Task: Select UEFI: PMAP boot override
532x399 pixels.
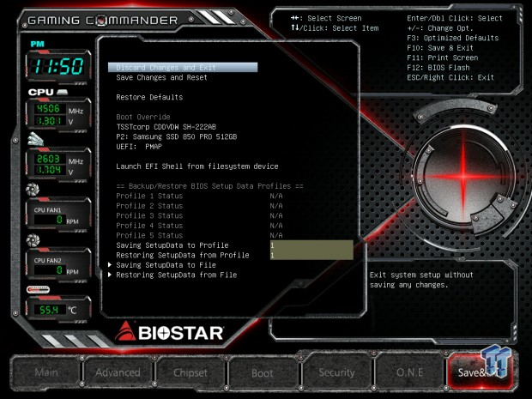Action: coord(139,147)
